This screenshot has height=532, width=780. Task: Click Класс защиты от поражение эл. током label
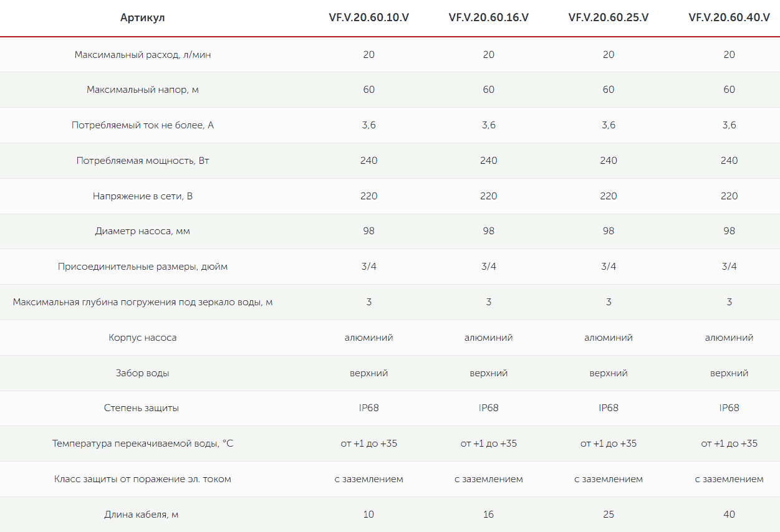143,479
